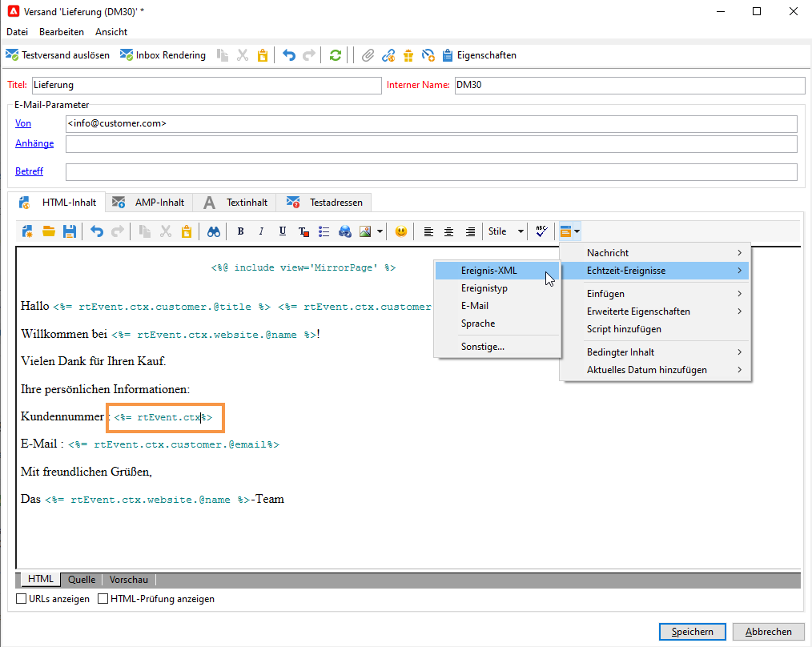Run the ABC spell check
Image resolution: width=812 pixels, height=647 pixels.
[541, 231]
